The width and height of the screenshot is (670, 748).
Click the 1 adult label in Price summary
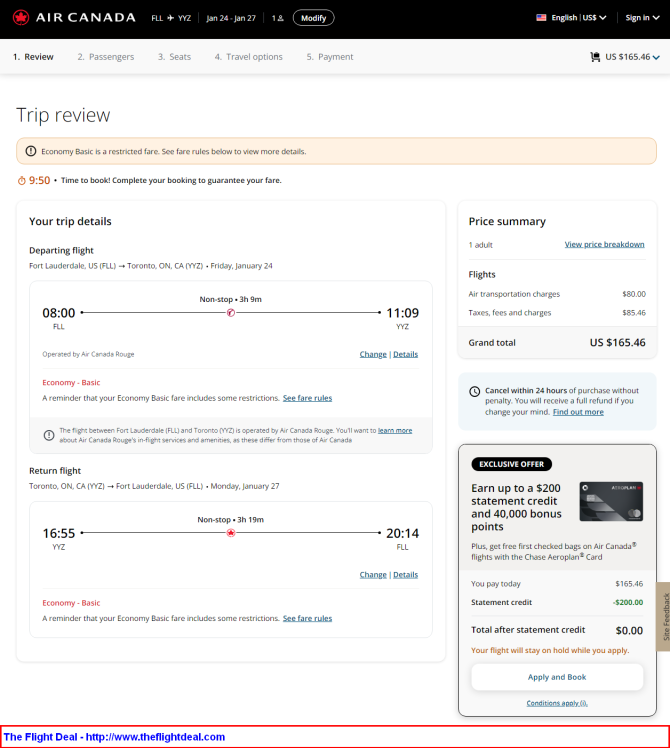pyautogui.click(x=481, y=245)
